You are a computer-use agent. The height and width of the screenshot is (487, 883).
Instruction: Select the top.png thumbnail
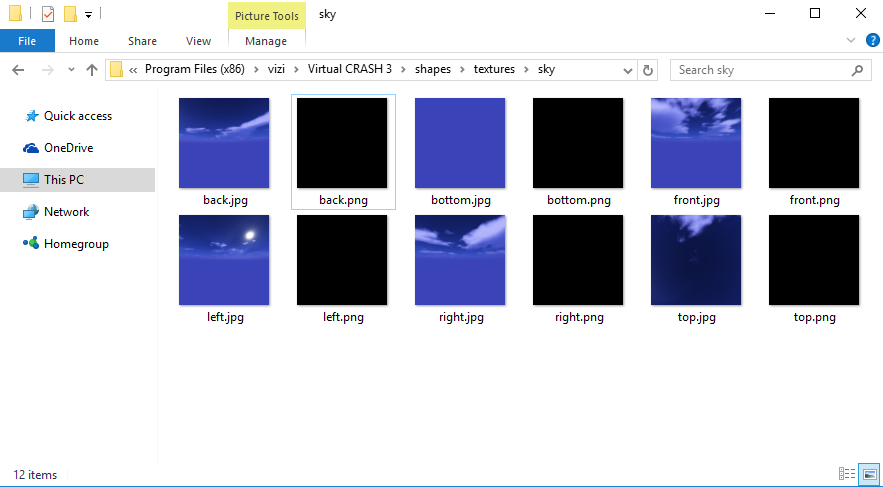click(814, 260)
